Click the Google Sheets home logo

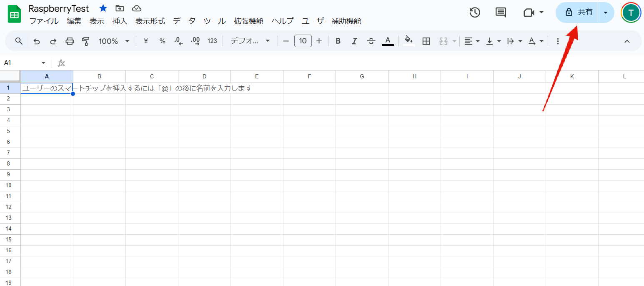(x=15, y=14)
